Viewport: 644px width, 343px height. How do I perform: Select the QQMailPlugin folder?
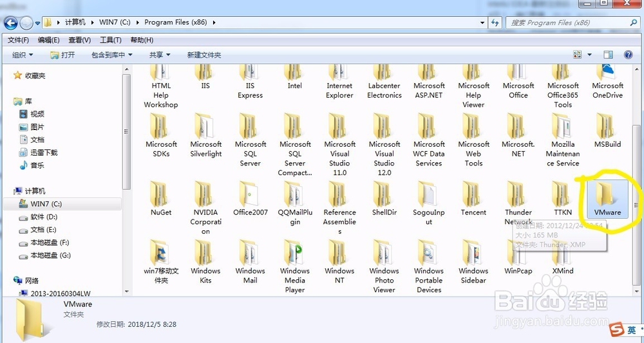point(295,204)
